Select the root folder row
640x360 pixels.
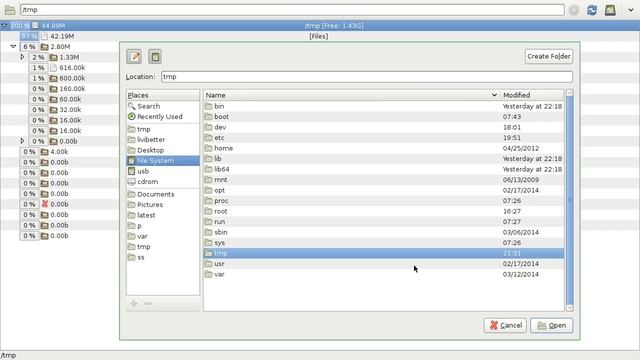[384, 211]
